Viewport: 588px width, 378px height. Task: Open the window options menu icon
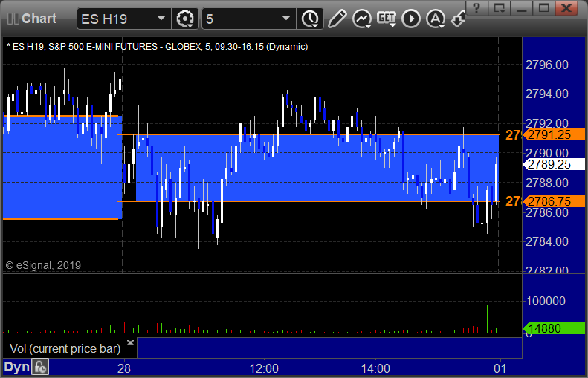(x=499, y=8)
